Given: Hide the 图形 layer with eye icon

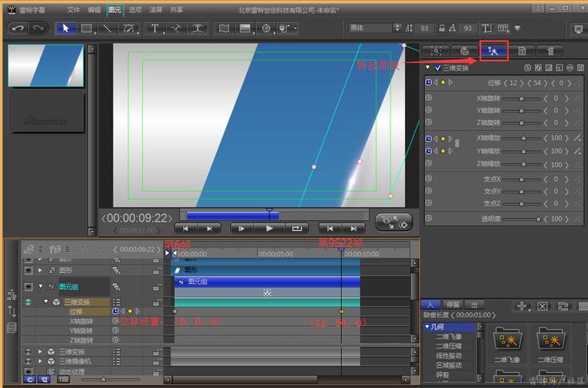Looking at the screenshot, I should [x=29, y=270].
